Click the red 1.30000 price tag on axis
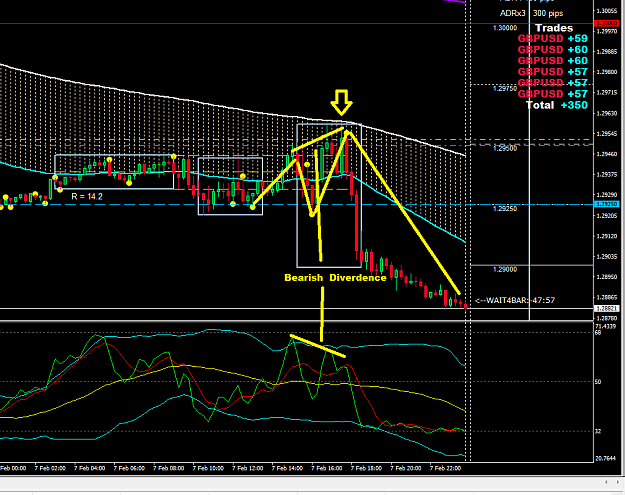Screen dimensions: 625x495 [605, 24]
